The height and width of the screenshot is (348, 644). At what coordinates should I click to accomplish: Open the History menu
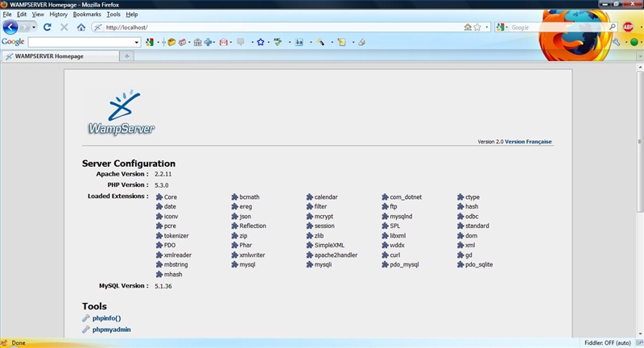coord(58,14)
